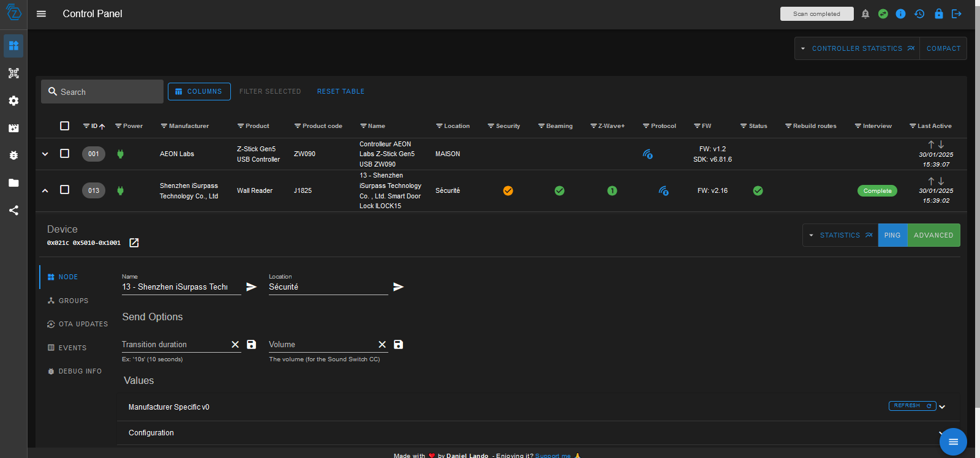Viewport: 980px width, 458px height.
Task: Open the hamburger navigation menu
Action: pyautogui.click(x=41, y=13)
